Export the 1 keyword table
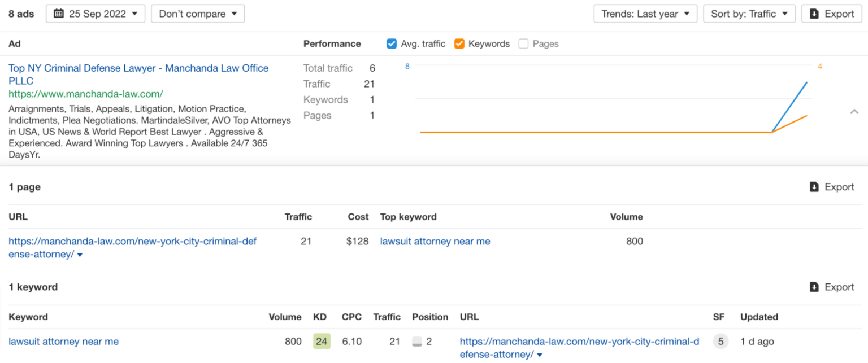This screenshot has height=363, width=868. tap(832, 287)
